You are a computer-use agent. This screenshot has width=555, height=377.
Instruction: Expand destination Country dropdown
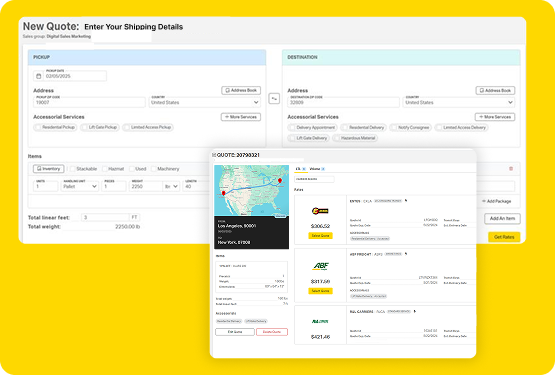(459, 102)
